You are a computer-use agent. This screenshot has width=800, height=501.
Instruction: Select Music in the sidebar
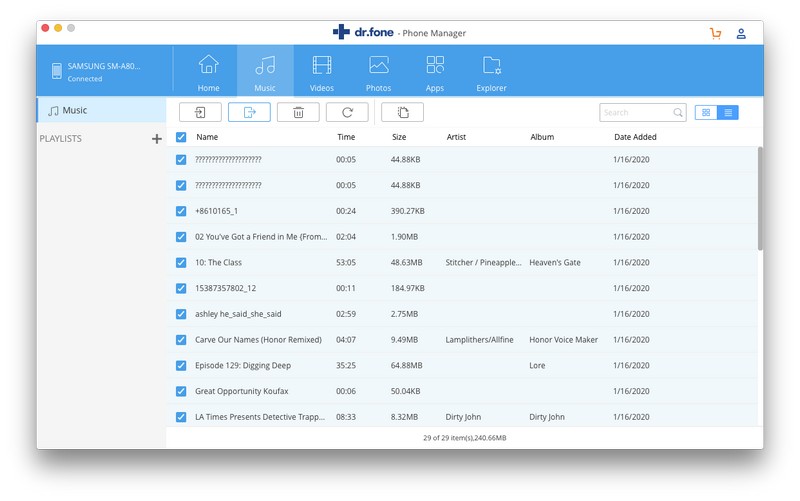click(102, 110)
